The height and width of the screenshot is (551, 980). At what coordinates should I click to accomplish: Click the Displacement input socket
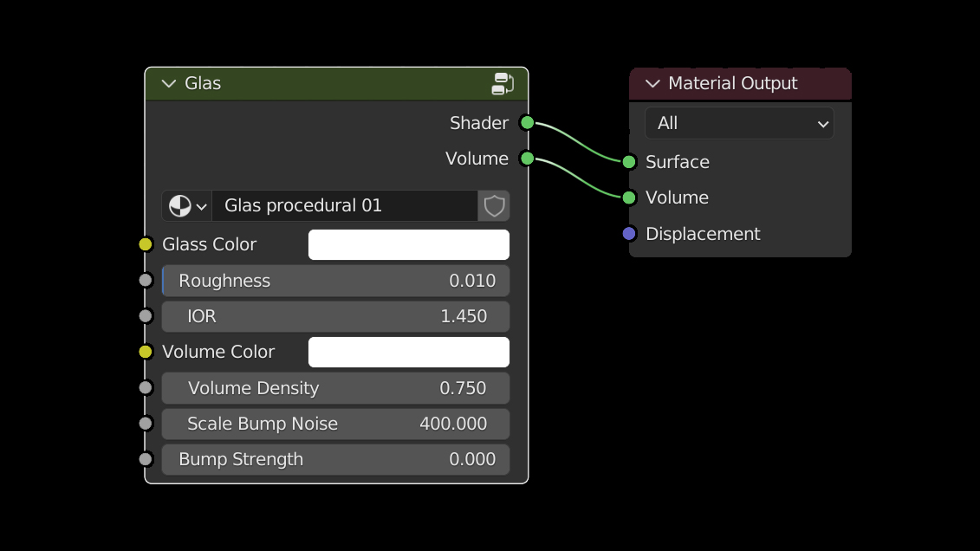[x=629, y=234]
